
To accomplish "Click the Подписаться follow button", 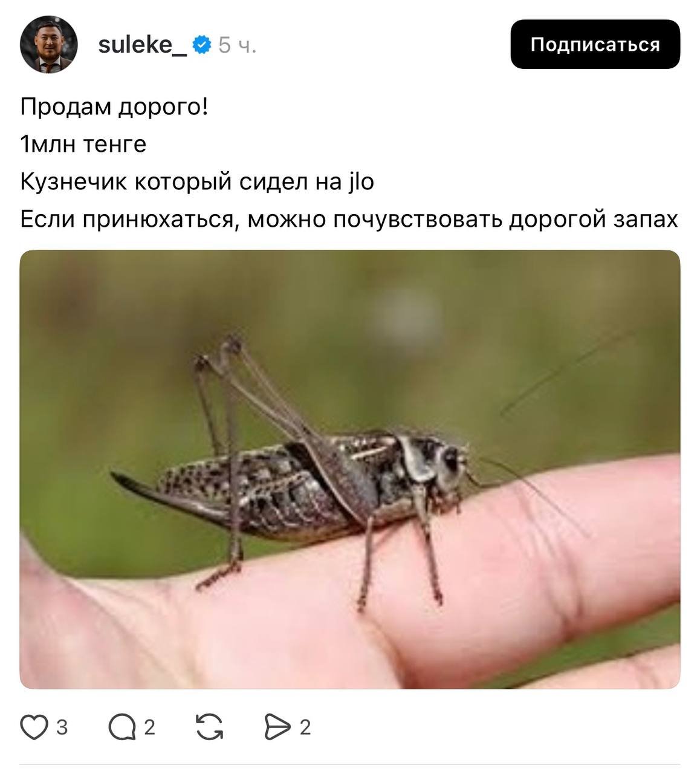I will point(595,44).
